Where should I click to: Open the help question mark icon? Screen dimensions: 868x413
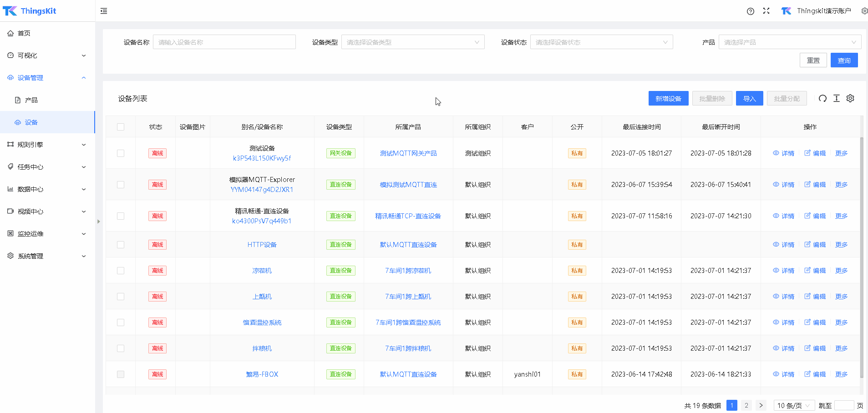750,11
